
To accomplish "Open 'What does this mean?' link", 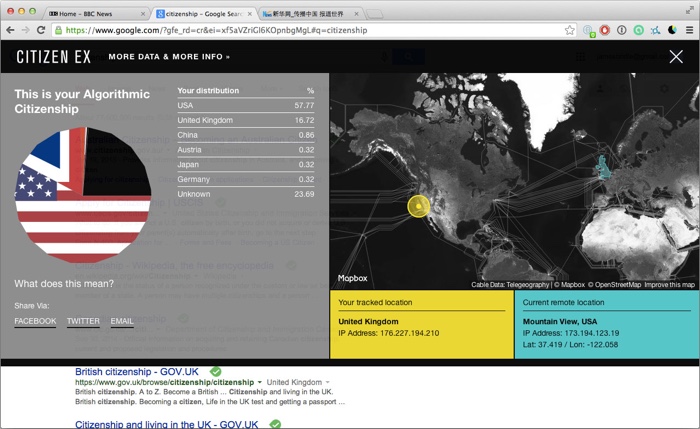I will click(x=64, y=284).
